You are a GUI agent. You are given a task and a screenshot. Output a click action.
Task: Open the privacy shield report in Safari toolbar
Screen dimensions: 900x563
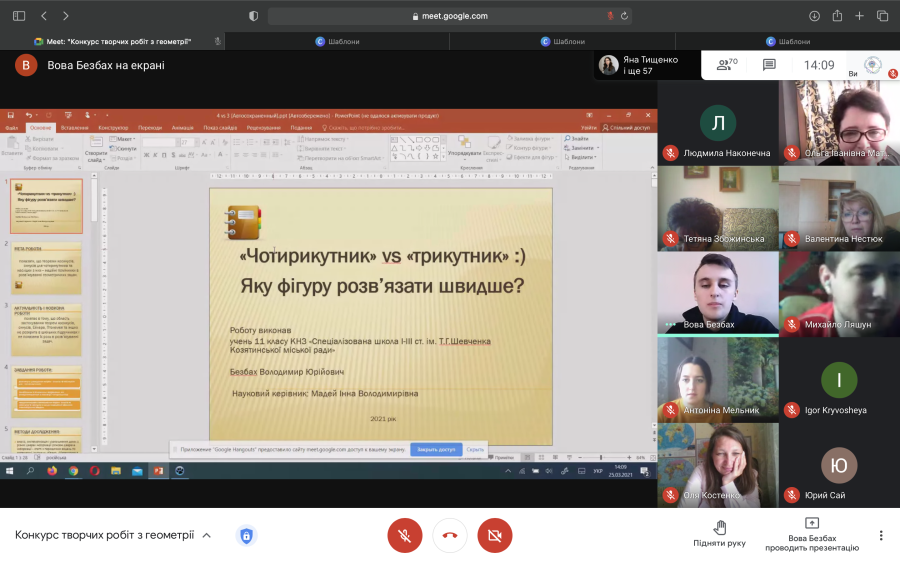click(x=253, y=16)
